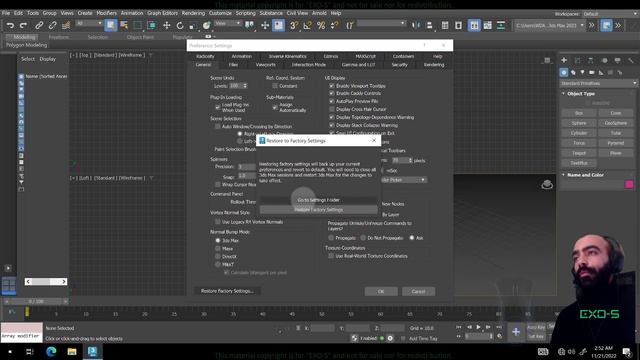Viewport: 640px width, 360px height.
Task: Activate Select and Move tool
Action: (167, 25)
